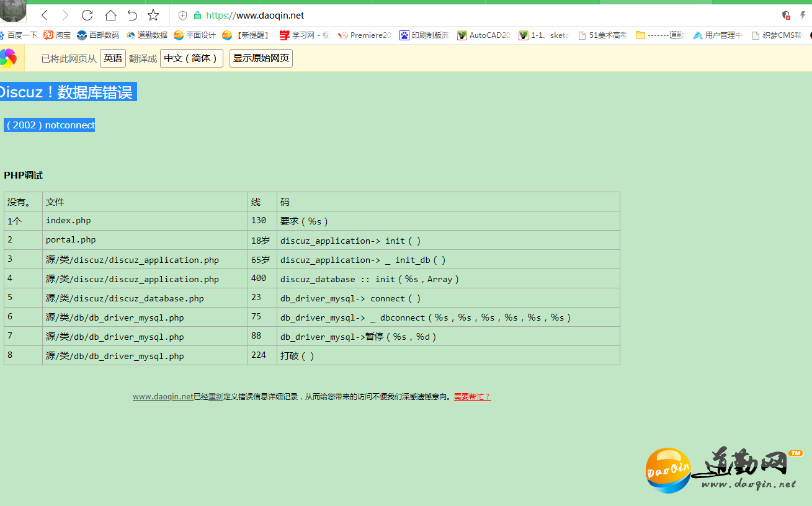Open the 道勤数据 bookmark
This screenshot has height=506, width=812.
pyautogui.click(x=146, y=35)
